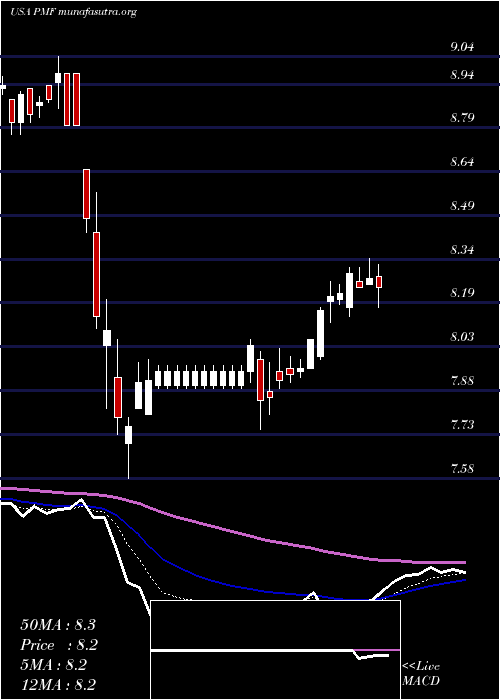Click the 8.79 price axis label

(x=462, y=118)
